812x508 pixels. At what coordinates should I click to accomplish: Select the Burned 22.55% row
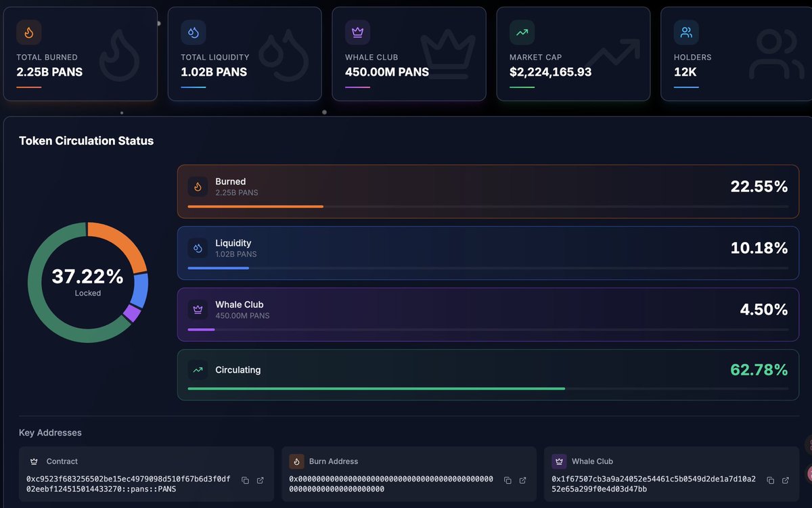click(487, 191)
